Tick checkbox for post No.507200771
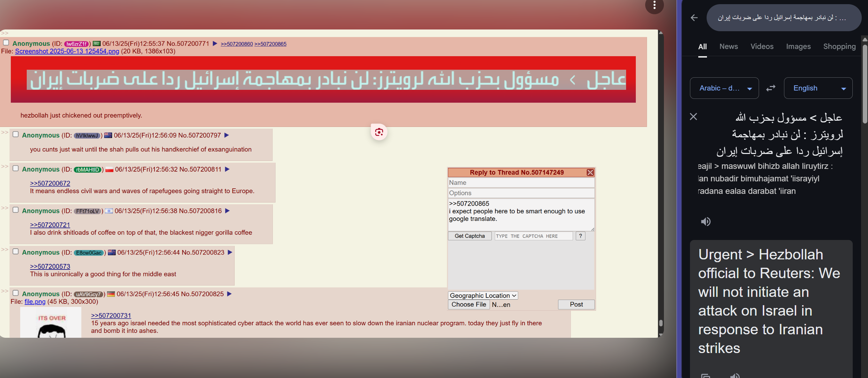This screenshot has width=868, height=378. [6, 43]
